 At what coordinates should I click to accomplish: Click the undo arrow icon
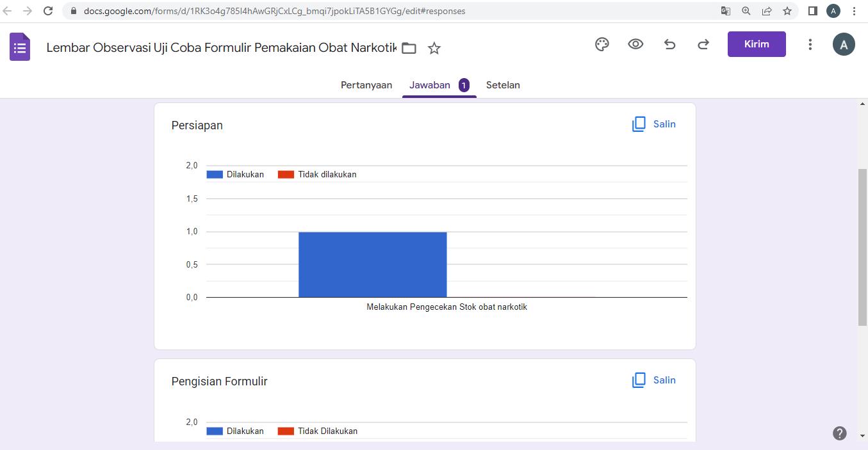[669, 44]
